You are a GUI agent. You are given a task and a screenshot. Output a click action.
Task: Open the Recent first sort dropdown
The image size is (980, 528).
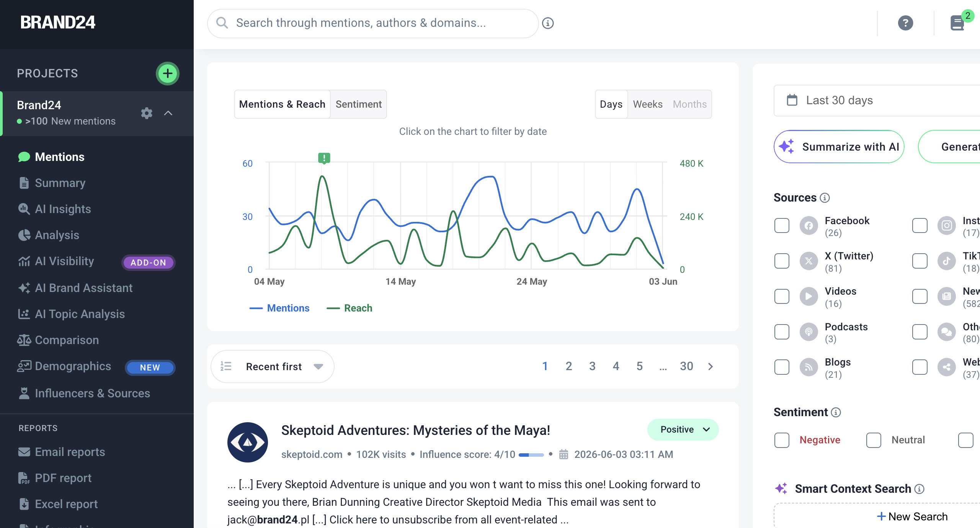point(273,367)
